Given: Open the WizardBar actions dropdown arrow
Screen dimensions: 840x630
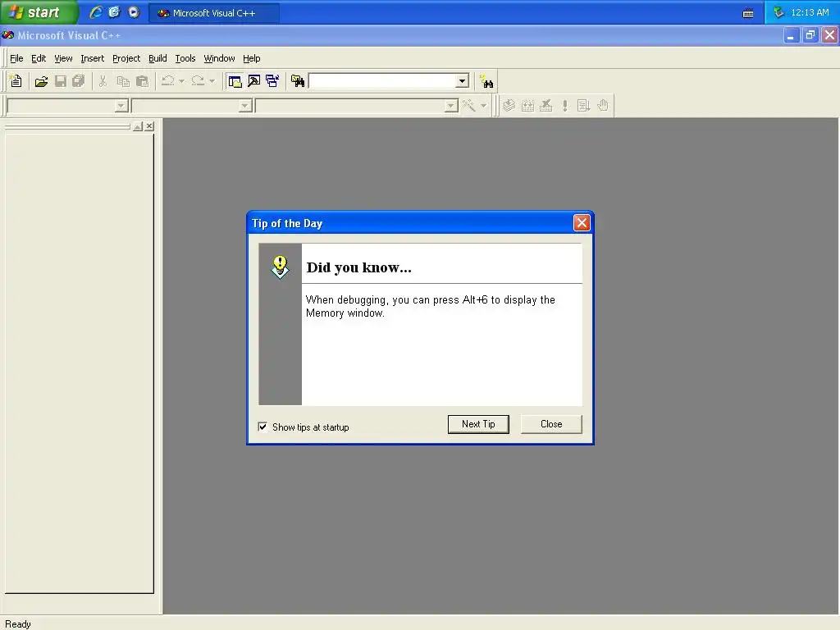Looking at the screenshot, I should coord(483,106).
